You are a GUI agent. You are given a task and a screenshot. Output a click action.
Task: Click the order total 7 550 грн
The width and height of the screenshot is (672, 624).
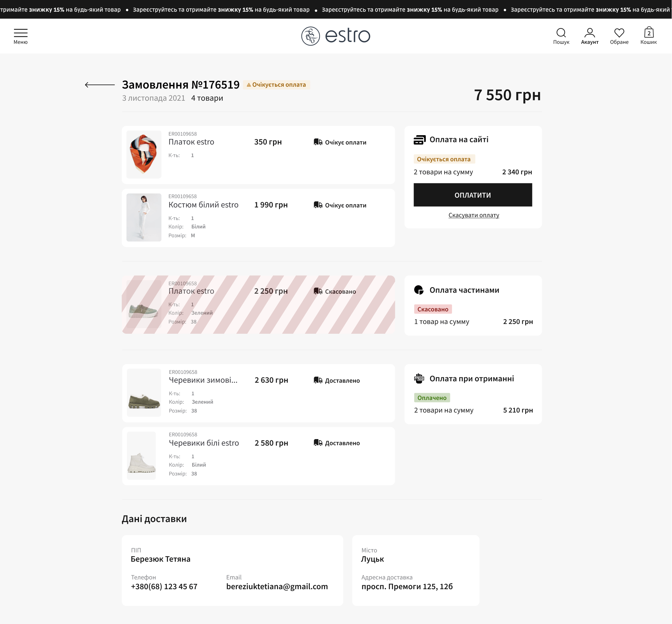(507, 95)
